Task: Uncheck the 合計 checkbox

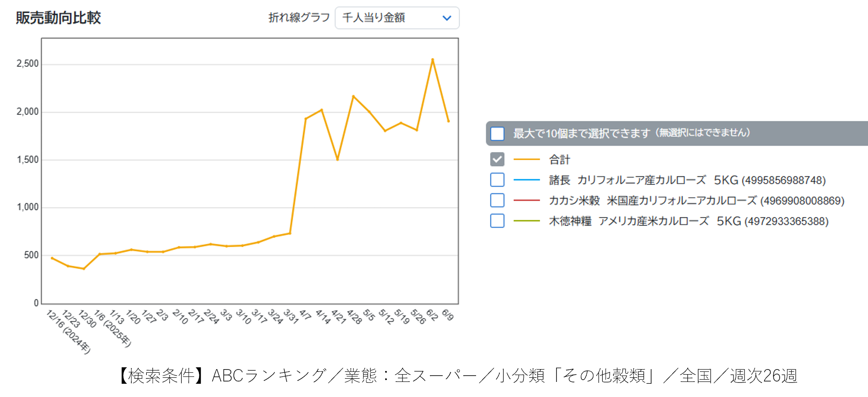Action: tap(497, 159)
